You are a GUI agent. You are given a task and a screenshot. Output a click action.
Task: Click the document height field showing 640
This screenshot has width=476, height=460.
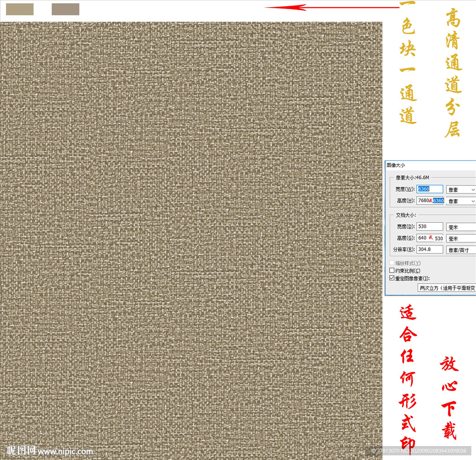(x=430, y=238)
